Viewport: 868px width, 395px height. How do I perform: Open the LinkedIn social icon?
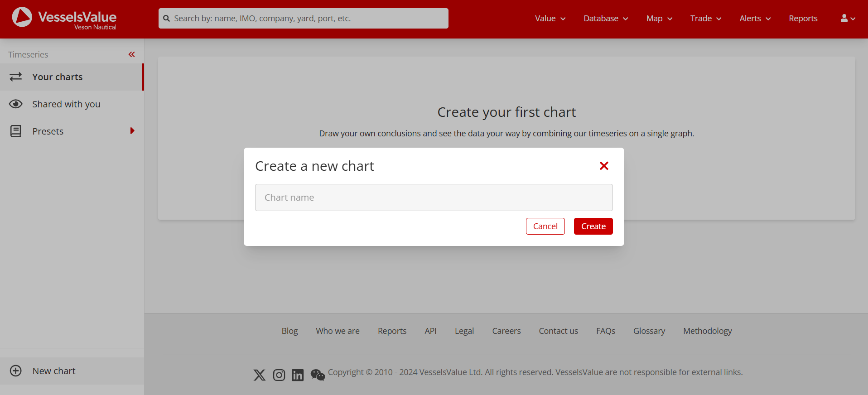point(298,375)
